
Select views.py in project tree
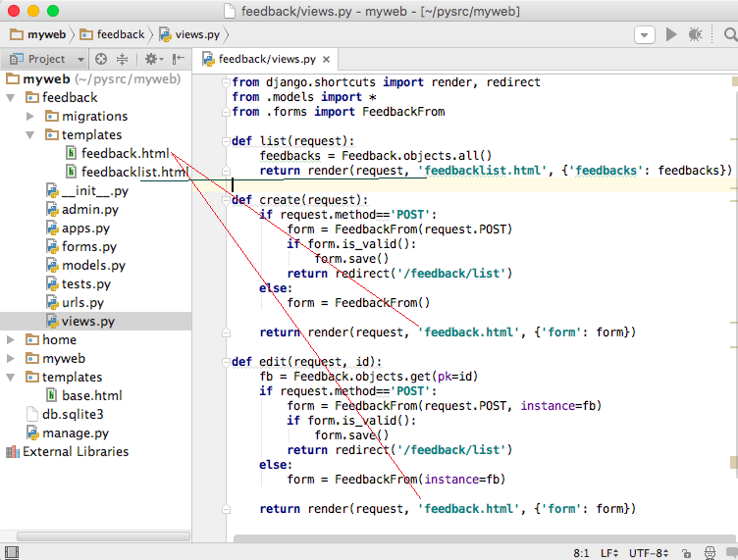(88, 321)
